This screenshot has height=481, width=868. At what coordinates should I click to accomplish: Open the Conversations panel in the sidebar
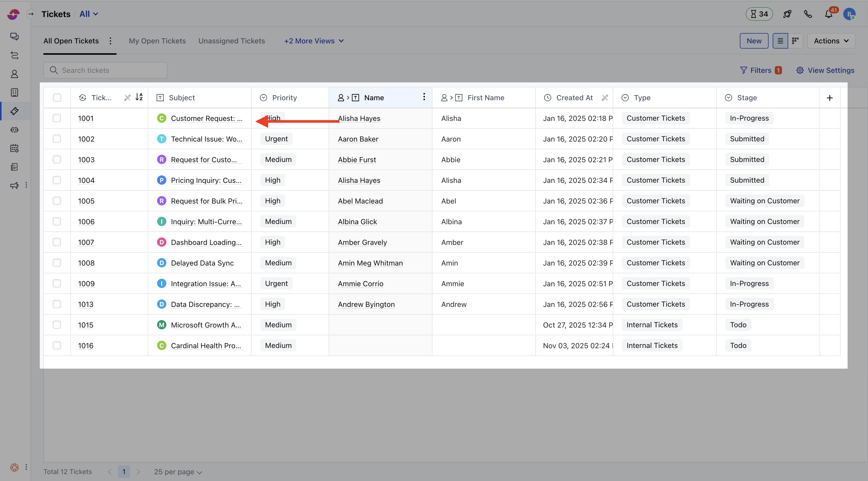[14, 36]
